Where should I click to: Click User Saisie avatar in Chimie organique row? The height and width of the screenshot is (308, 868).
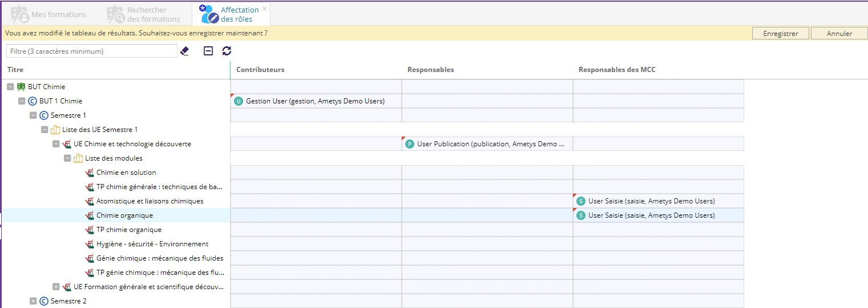(x=581, y=215)
